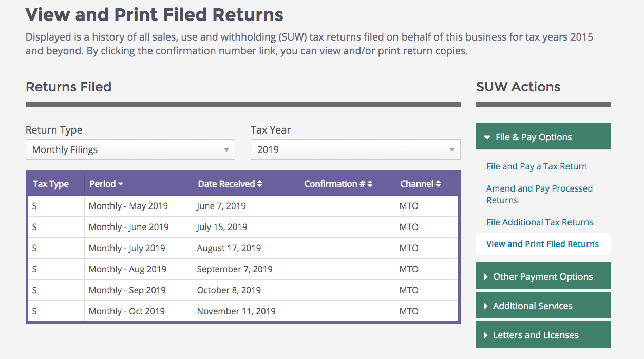Screen dimensions: 644x359
Task: Go to File Additional Tax Returns
Action: coord(540,222)
